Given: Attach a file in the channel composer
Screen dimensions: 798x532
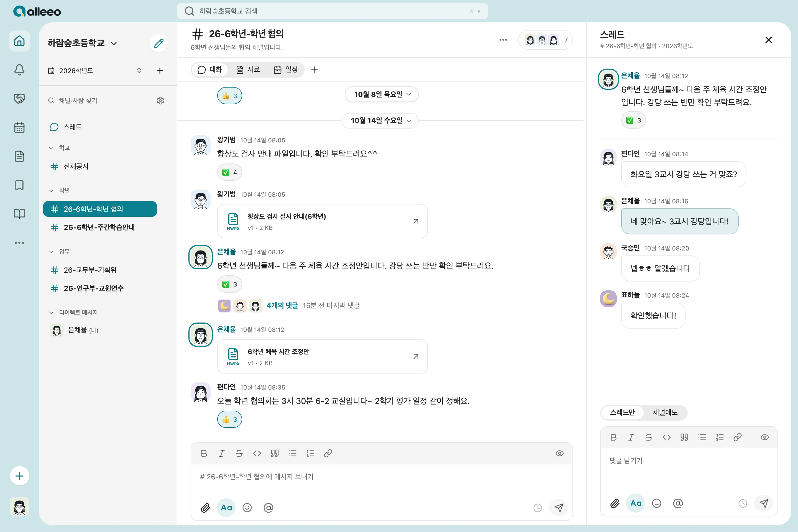Looking at the screenshot, I should click(x=205, y=508).
